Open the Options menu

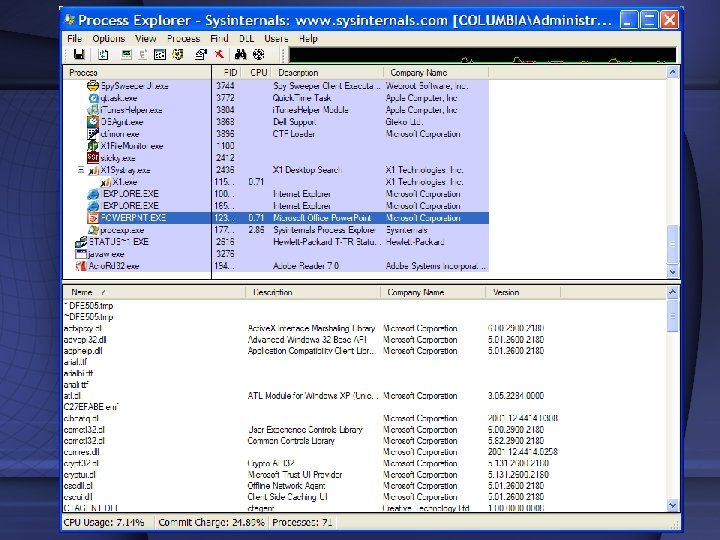(x=108, y=39)
